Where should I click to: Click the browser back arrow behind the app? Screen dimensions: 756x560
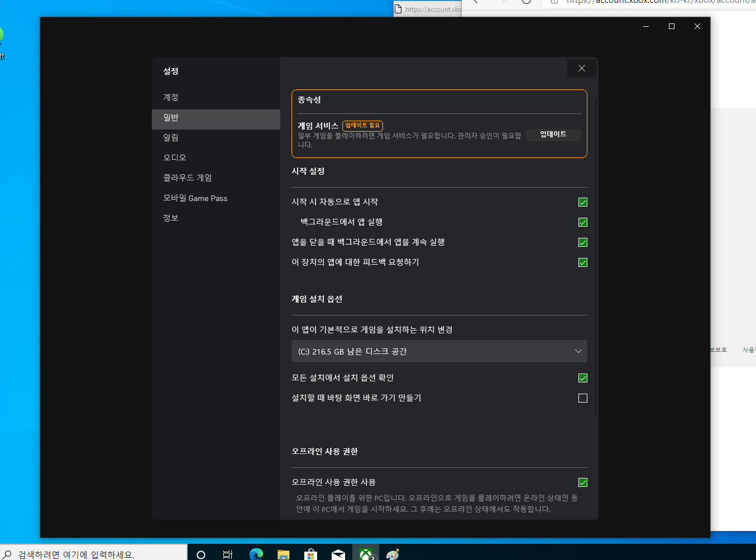476,2
